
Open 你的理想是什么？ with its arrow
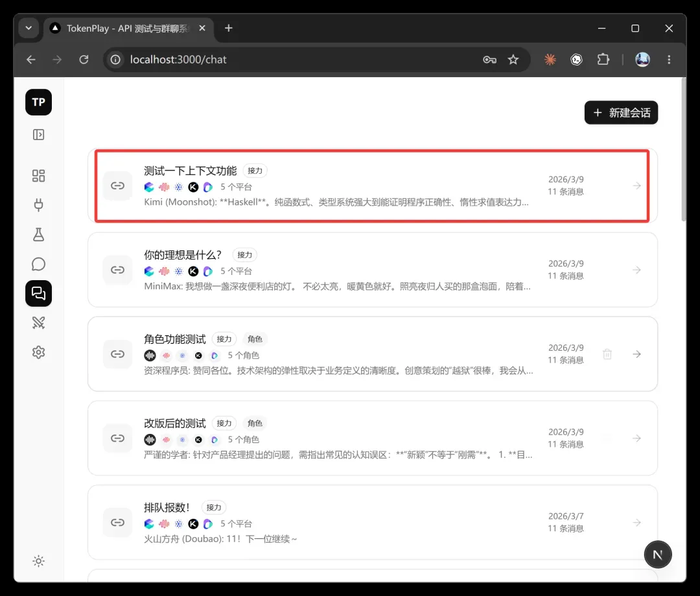[x=636, y=270]
